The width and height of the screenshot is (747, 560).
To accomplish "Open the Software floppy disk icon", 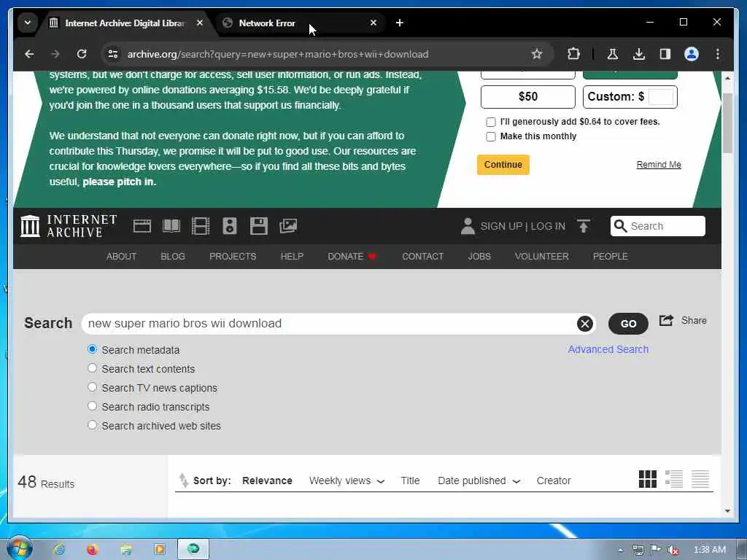I will pyautogui.click(x=259, y=226).
